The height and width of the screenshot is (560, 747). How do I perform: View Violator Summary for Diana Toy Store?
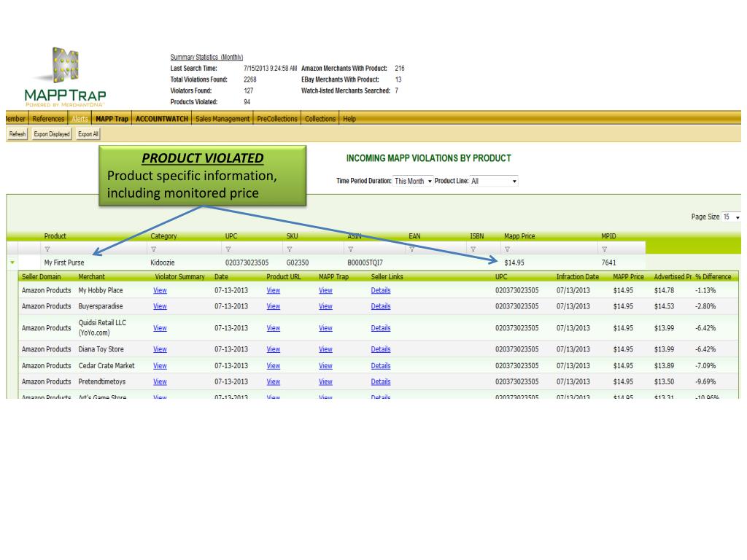click(x=160, y=349)
